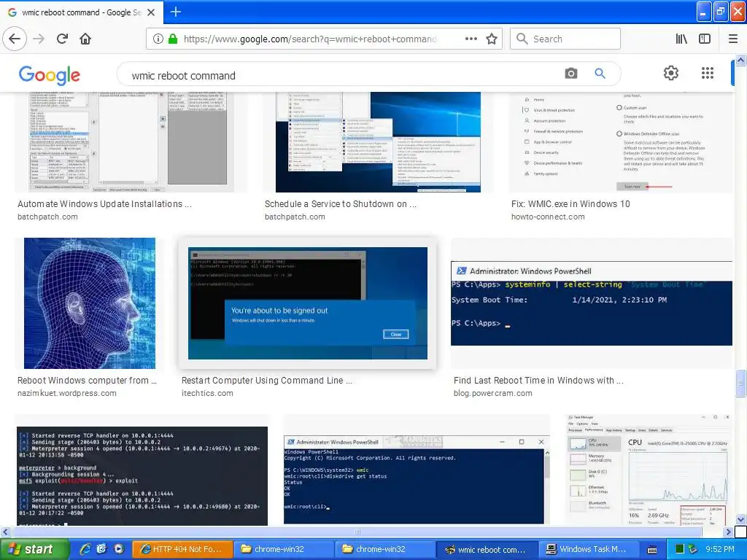Click Find Last Reboot Time in Windows title
This screenshot has height=560, width=747.
point(538,381)
